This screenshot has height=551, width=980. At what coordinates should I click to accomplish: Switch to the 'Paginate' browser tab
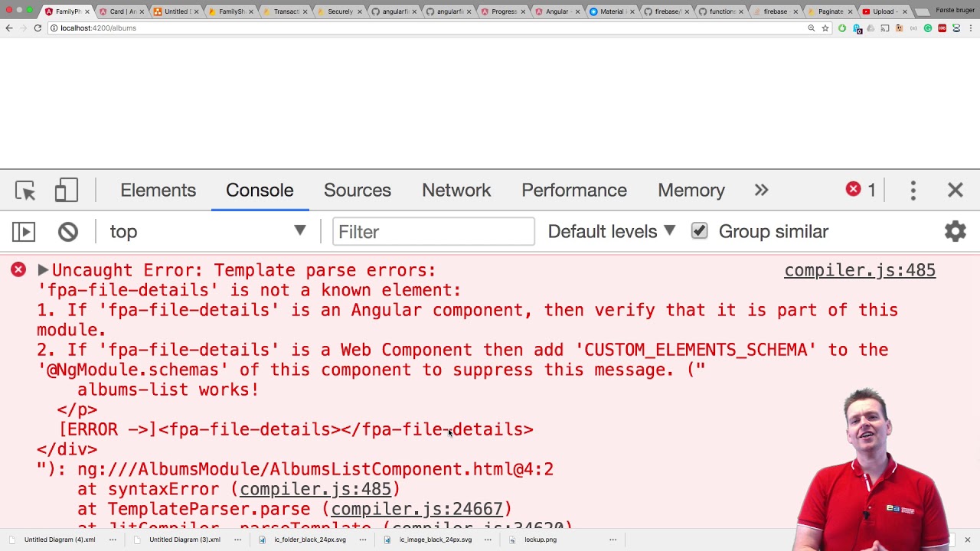(x=830, y=11)
